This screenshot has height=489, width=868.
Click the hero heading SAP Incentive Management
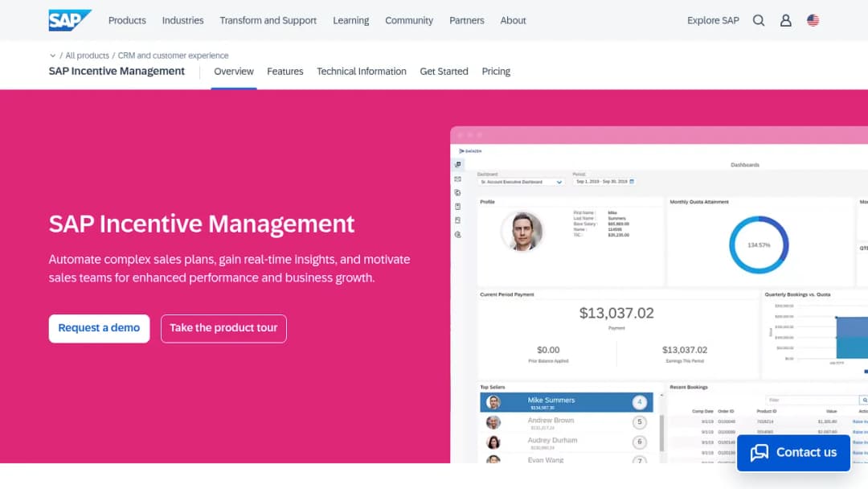(x=202, y=224)
